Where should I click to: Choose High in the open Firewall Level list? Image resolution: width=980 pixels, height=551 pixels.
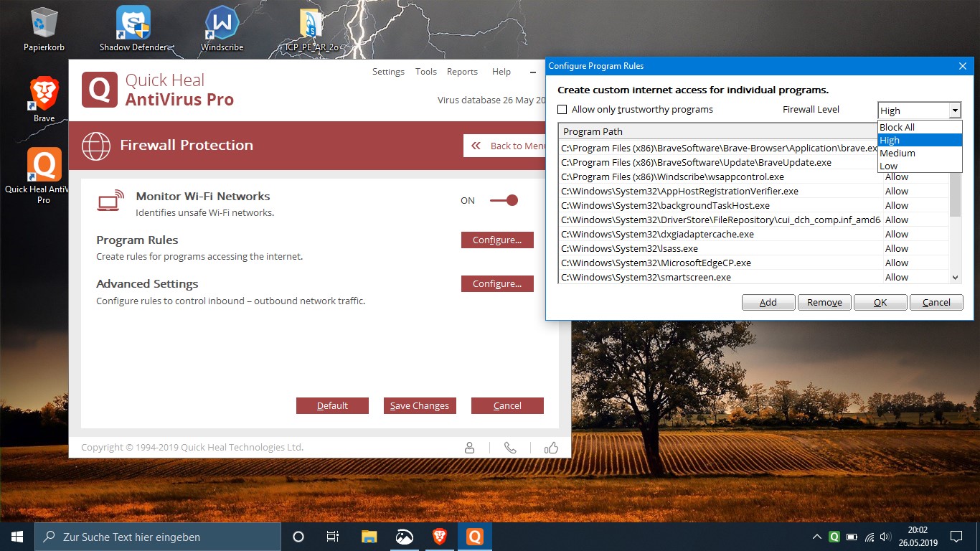point(920,140)
